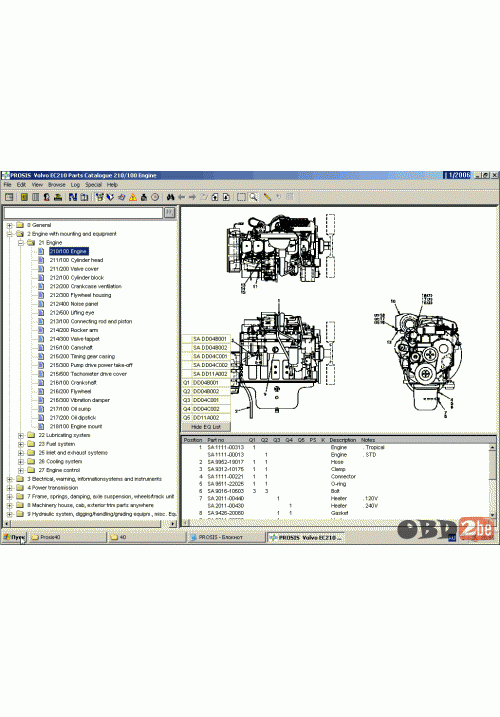500x717 pixels.
Task: Expand 25 Inlet and exhaust systems
Action: point(21,453)
